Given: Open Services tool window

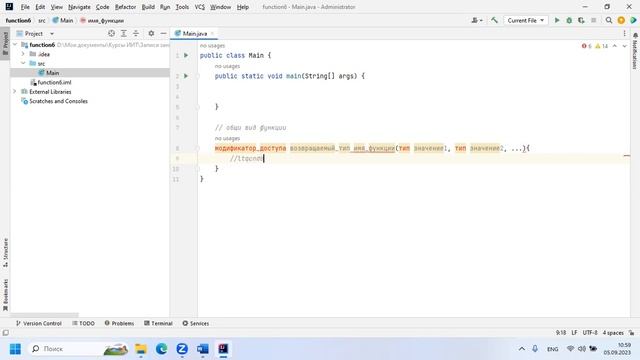Looking at the screenshot, I should coord(196,323).
